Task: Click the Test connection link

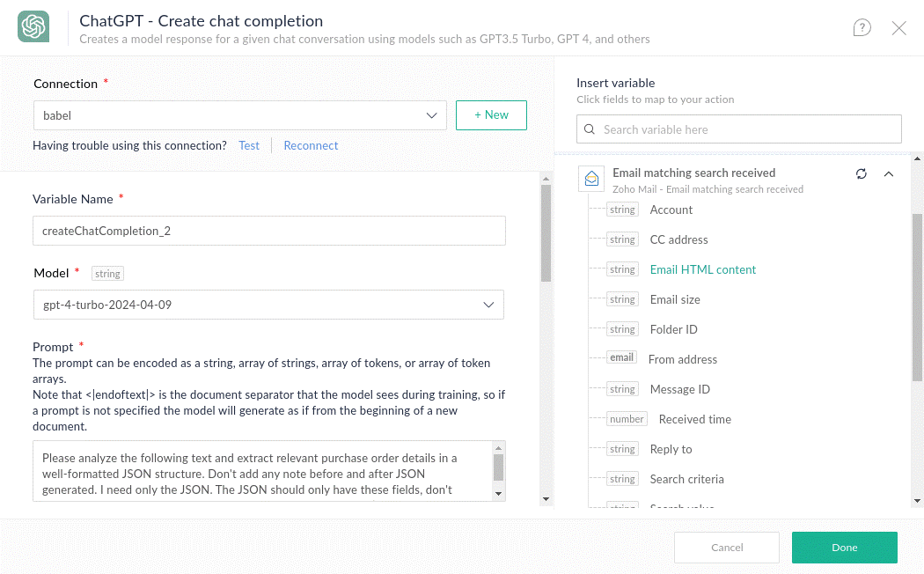Action: tap(249, 146)
